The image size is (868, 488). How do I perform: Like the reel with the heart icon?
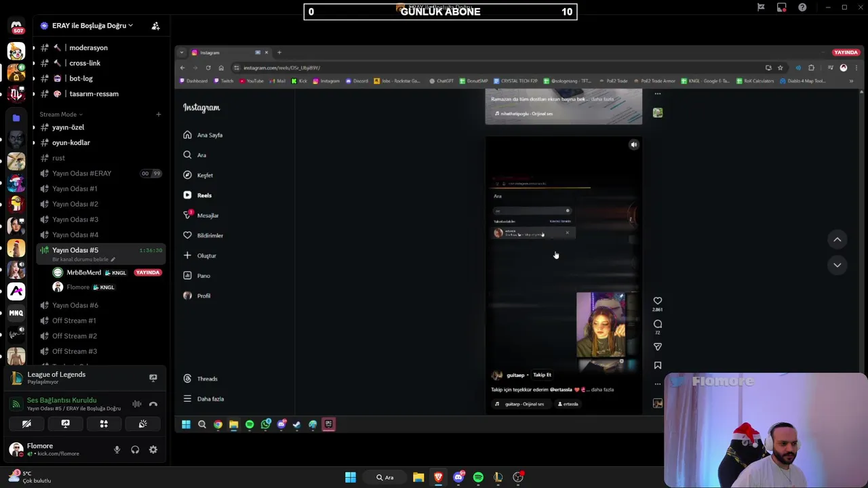click(658, 300)
